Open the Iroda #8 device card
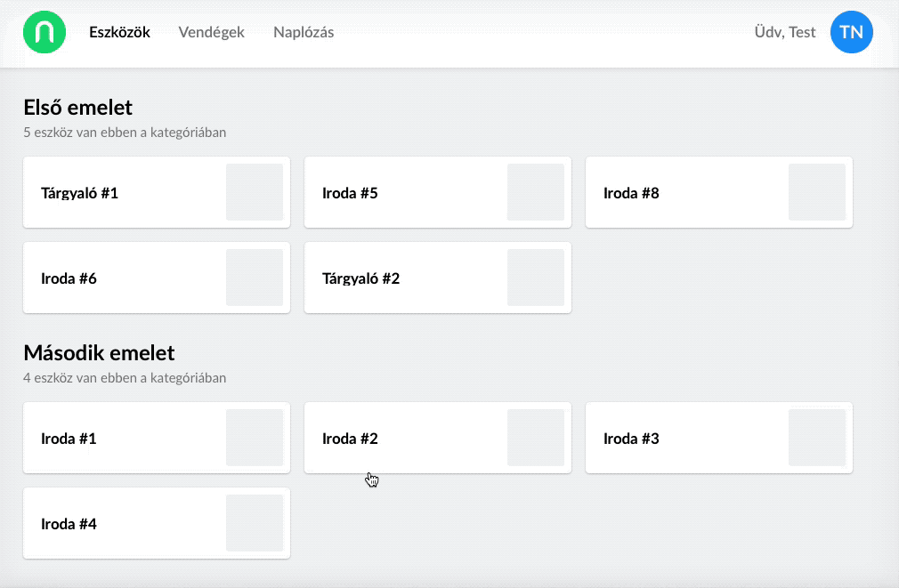899x588 pixels. click(685, 193)
